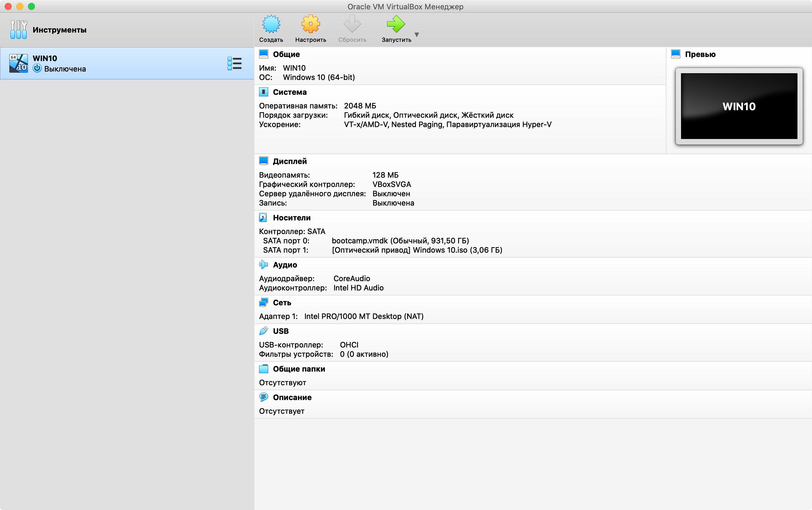812x510 pixels.
Task: Open the Описание section header
Action: (x=292, y=397)
